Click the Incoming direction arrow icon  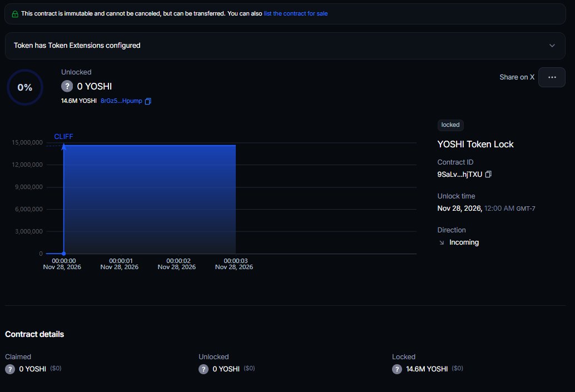pyautogui.click(x=442, y=242)
